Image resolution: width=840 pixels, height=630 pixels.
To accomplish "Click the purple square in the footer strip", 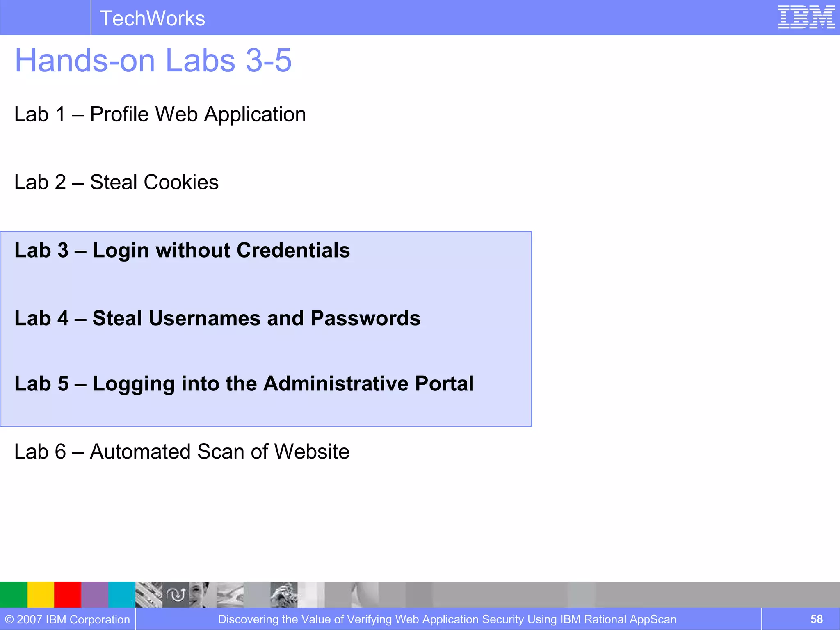I will 95,595.
